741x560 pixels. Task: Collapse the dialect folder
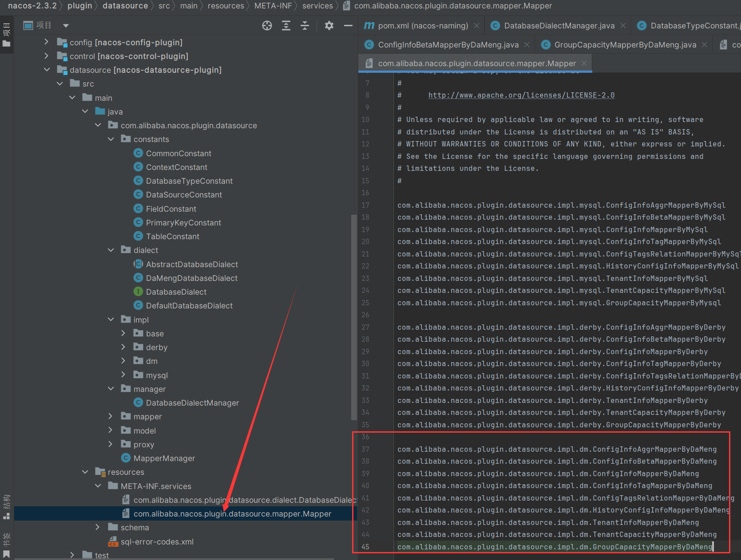click(x=111, y=250)
